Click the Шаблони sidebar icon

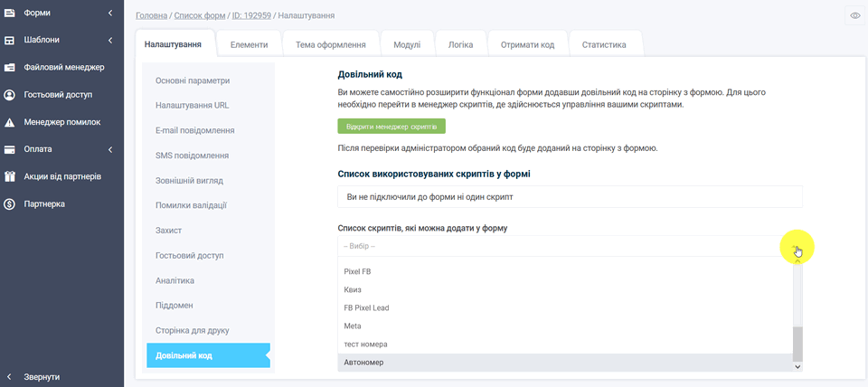(x=9, y=40)
